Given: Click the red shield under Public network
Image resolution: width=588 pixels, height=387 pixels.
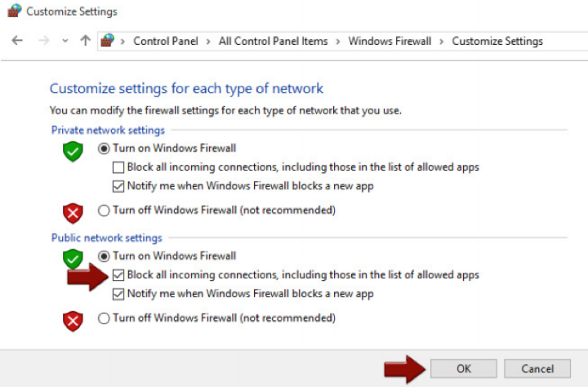Looking at the screenshot, I should 73,321.
